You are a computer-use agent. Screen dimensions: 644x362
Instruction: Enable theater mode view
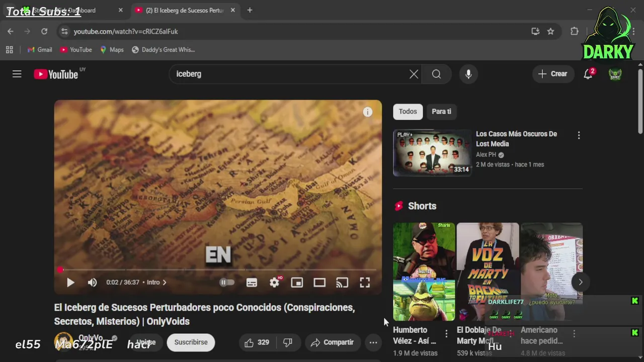pyautogui.click(x=319, y=283)
